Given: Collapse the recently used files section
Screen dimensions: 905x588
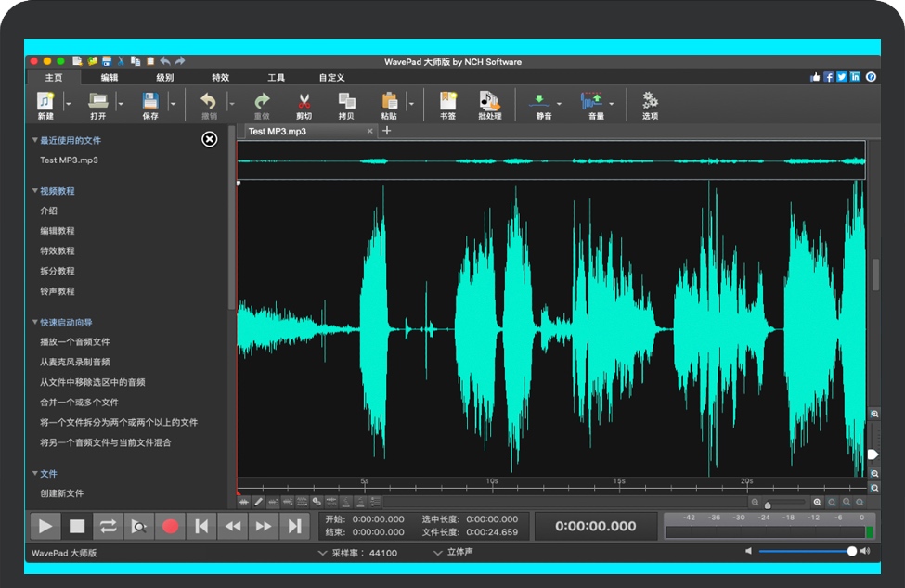Looking at the screenshot, I should pos(35,141).
